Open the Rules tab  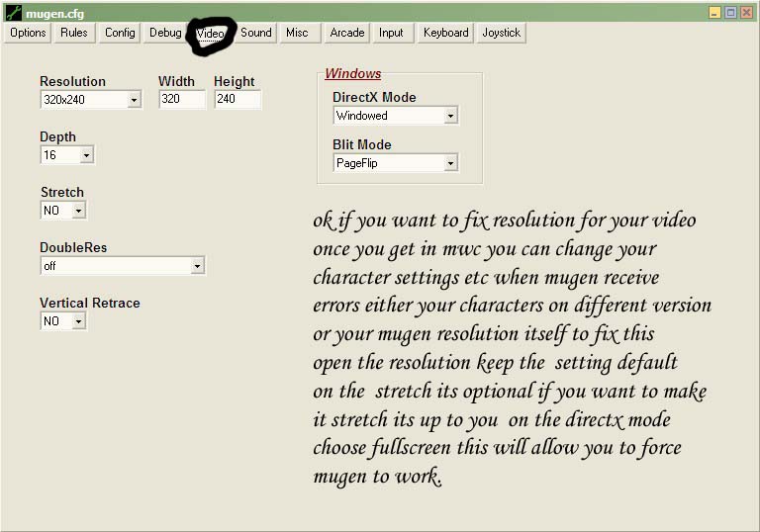pyautogui.click(x=73, y=33)
